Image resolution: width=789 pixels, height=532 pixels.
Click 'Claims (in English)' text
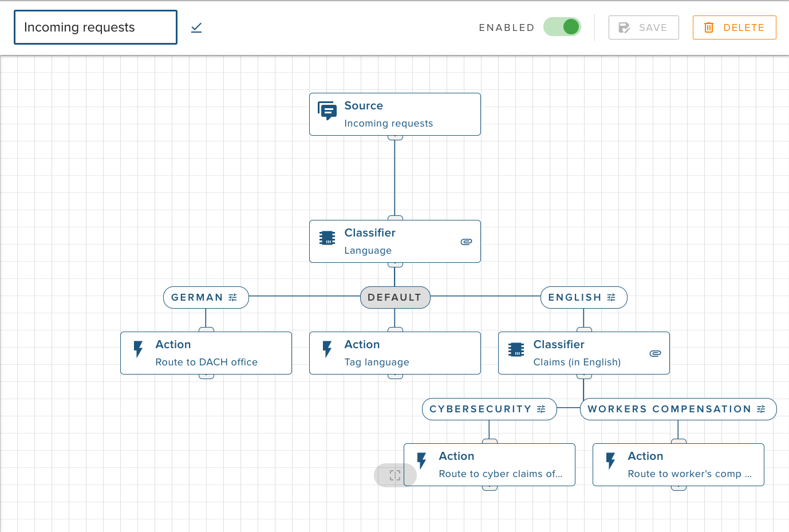[x=577, y=362]
